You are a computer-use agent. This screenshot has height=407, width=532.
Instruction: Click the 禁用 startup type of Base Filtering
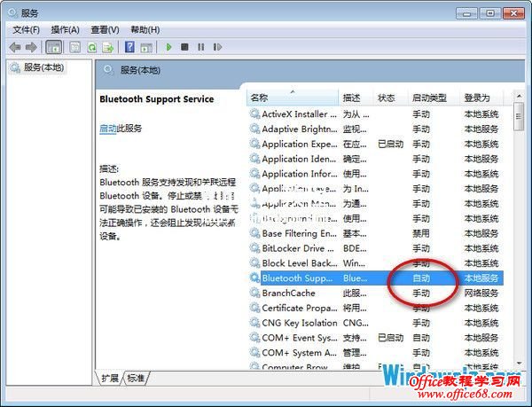421,234
